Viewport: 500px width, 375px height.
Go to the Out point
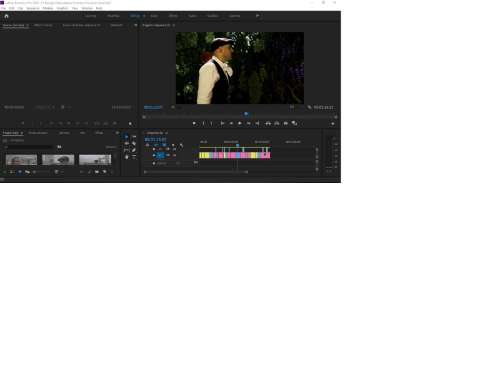[x=257, y=124]
